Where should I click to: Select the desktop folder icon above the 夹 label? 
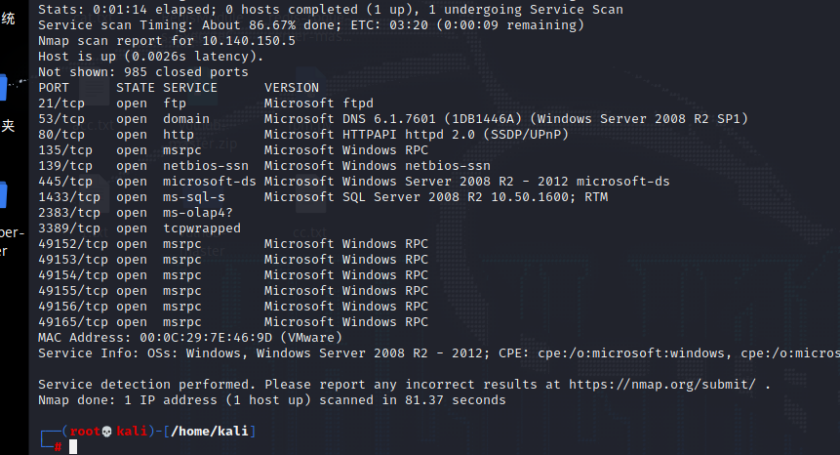point(5,88)
